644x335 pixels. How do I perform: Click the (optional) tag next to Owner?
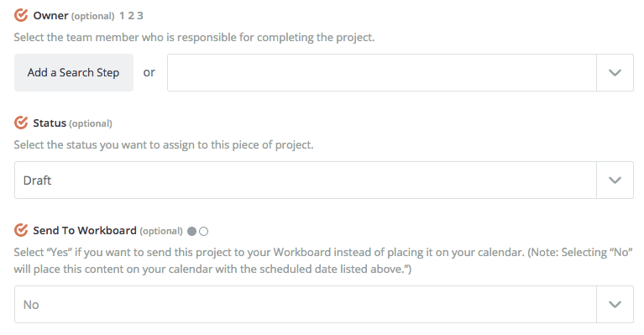coord(93,16)
